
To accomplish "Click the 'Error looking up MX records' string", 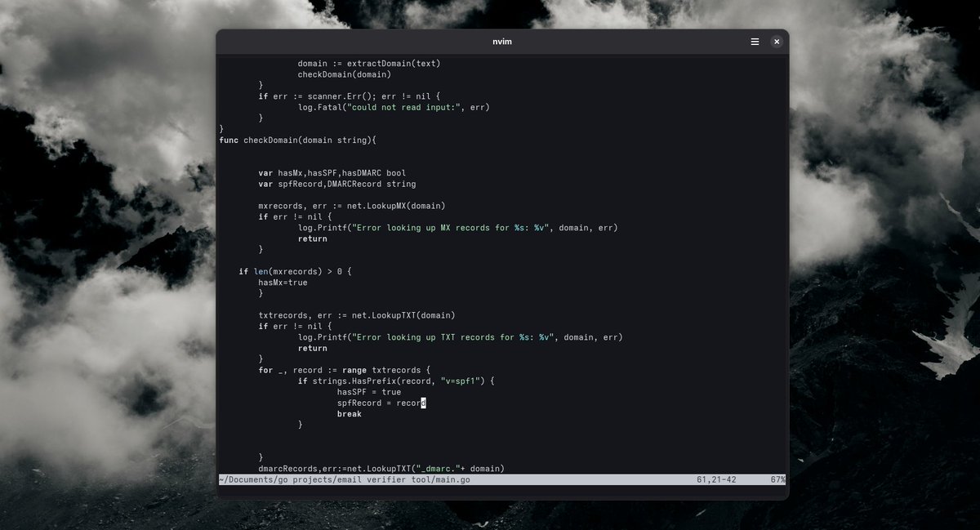I will pos(451,228).
